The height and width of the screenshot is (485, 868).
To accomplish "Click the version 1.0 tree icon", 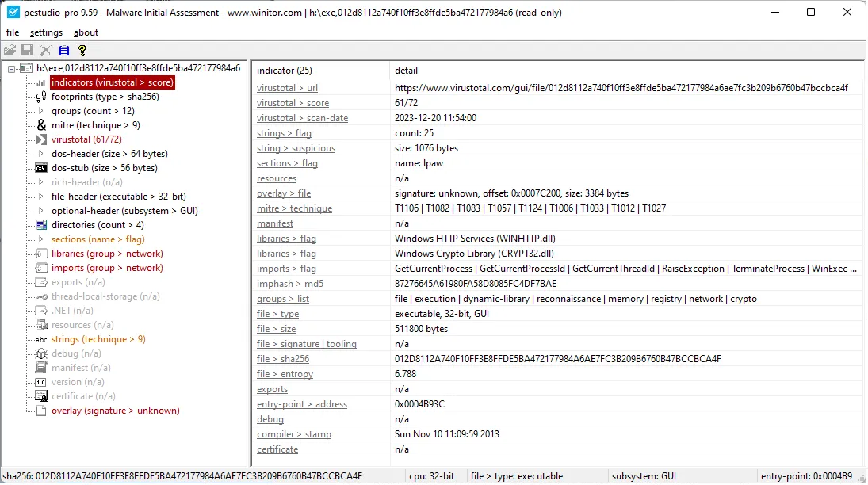I will (x=41, y=382).
